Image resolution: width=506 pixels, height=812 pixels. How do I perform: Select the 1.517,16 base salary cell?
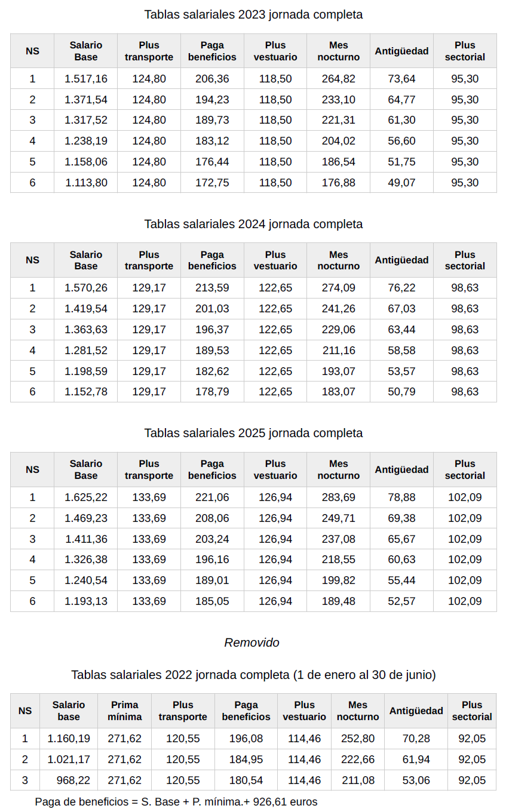pyautogui.click(x=86, y=79)
